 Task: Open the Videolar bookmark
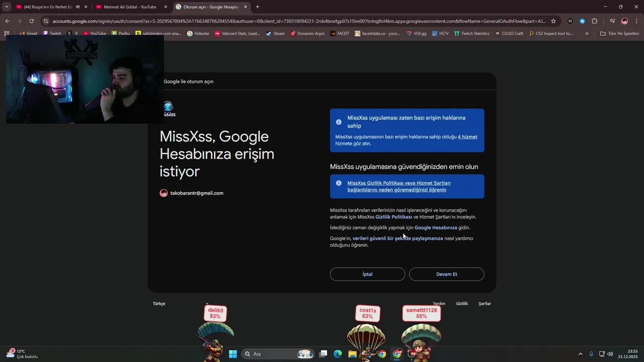[198, 34]
